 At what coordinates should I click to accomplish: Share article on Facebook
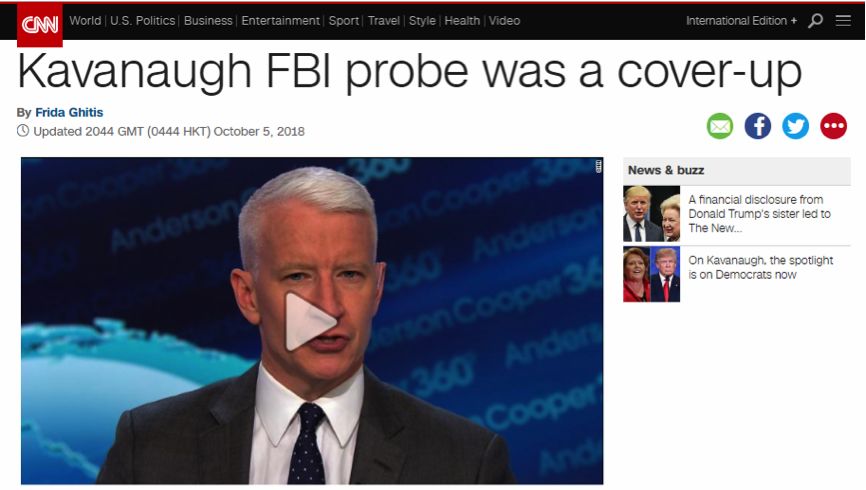[x=758, y=127]
